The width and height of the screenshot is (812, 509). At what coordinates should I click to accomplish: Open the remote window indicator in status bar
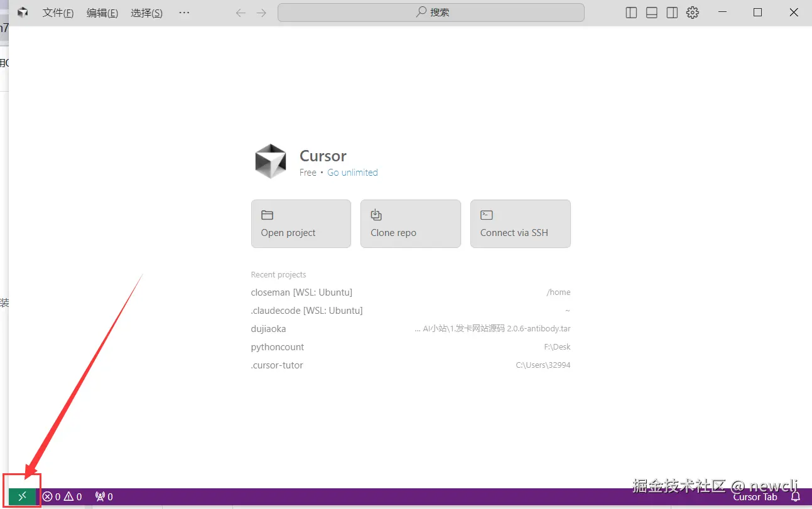click(x=23, y=496)
